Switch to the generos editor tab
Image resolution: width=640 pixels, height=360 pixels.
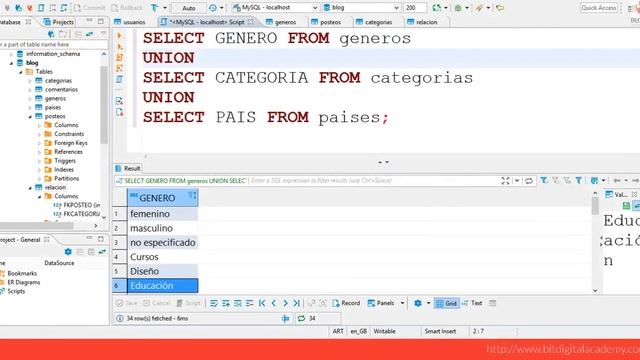pyautogui.click(x=281, y=22)
